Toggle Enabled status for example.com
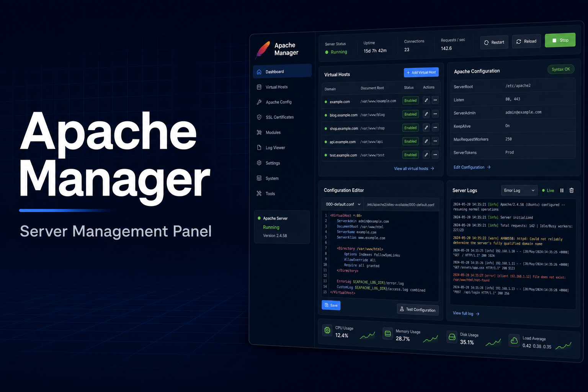This screenshot has width=588, height=392. click(410, 101)
